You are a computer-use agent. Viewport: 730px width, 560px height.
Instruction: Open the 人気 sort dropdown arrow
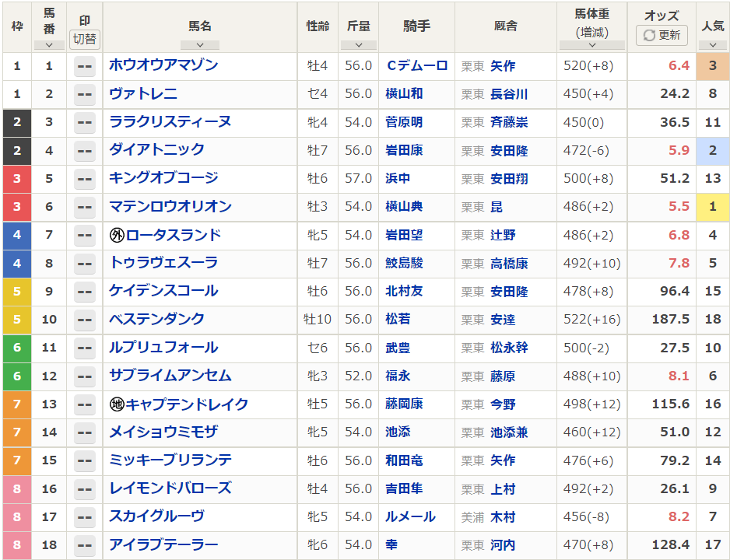713,45
